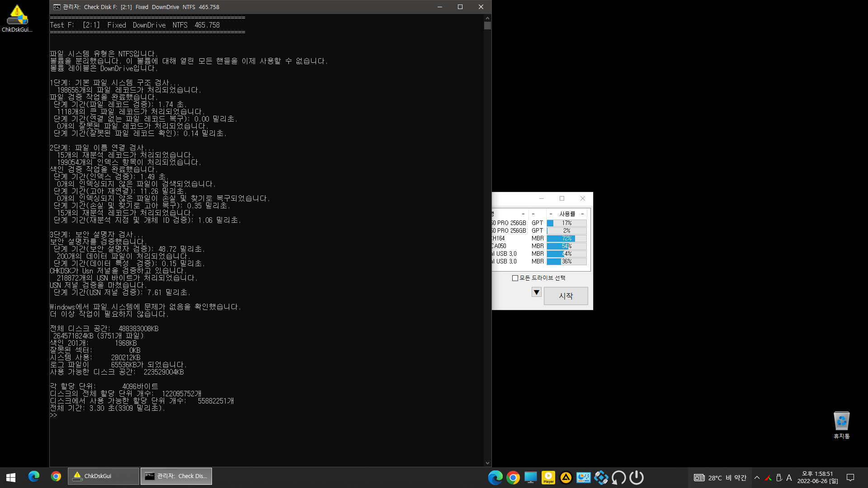Click the Edge icon in the right taskbar toolbar

pyautogui.click(x=495, y=478)
